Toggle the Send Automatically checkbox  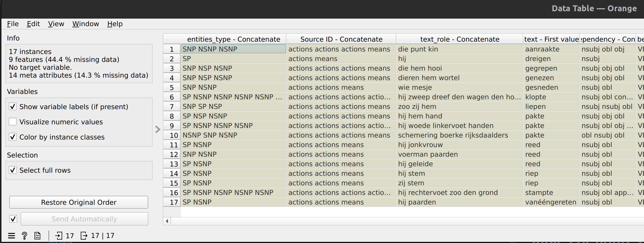pyautogui.click(x=13, y=219)
